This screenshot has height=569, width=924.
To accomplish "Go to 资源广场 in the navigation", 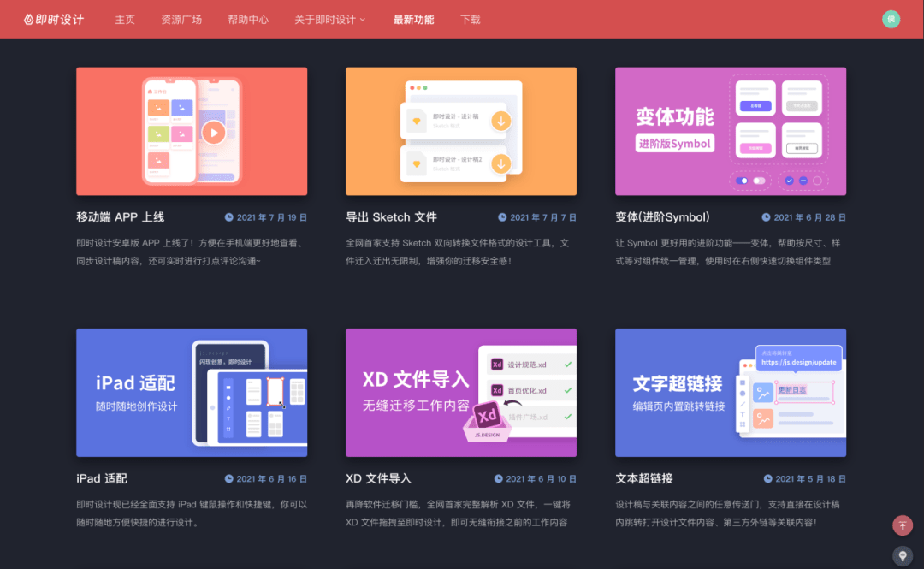I will coord(181,20).
